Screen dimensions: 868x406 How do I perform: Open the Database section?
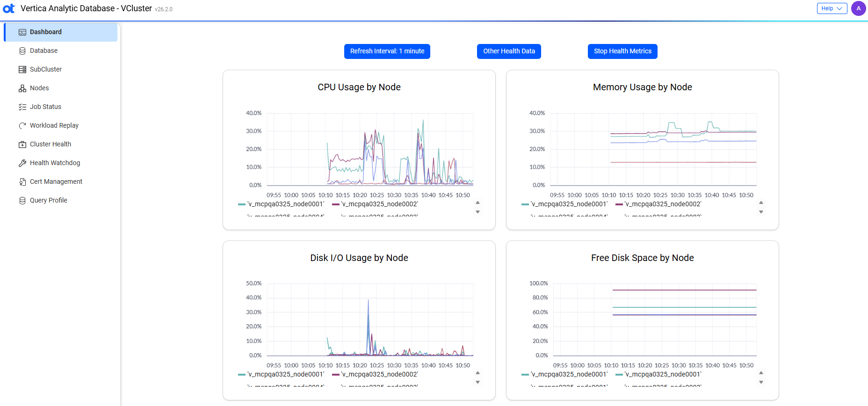[x=61, y=51]
